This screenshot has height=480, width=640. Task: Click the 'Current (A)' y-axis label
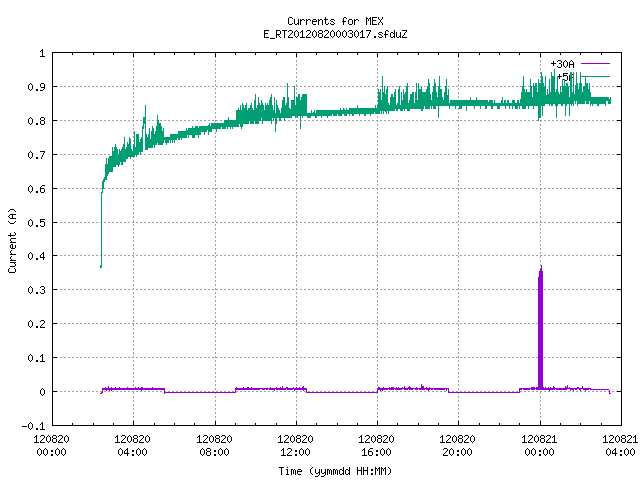[12, 240]
